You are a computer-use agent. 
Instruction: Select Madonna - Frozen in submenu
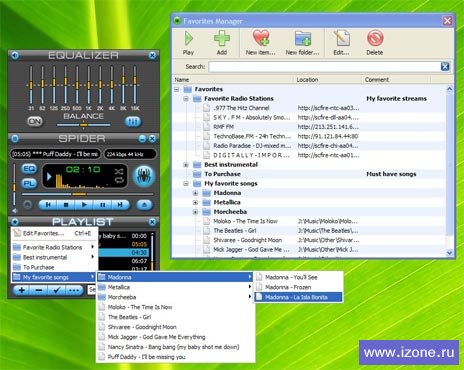click(299, 287)
